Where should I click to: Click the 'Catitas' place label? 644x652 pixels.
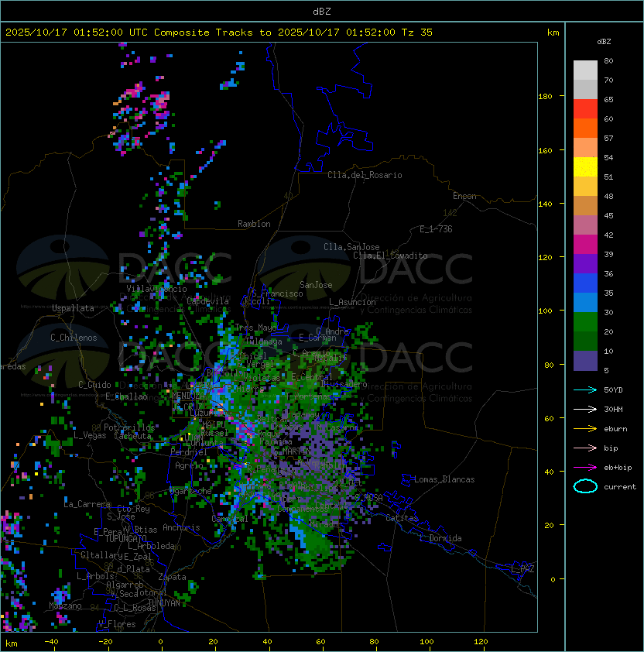(x=402, y=518)
